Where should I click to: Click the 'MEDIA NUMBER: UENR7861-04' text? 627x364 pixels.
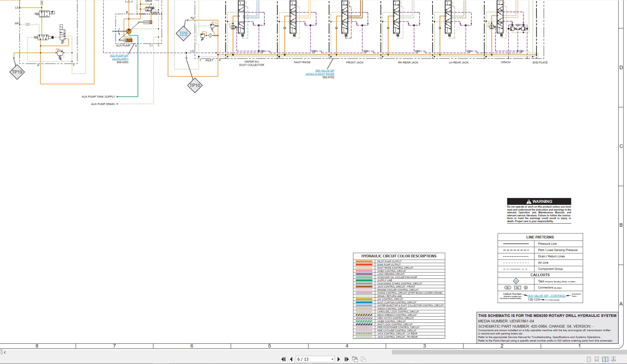506,321
